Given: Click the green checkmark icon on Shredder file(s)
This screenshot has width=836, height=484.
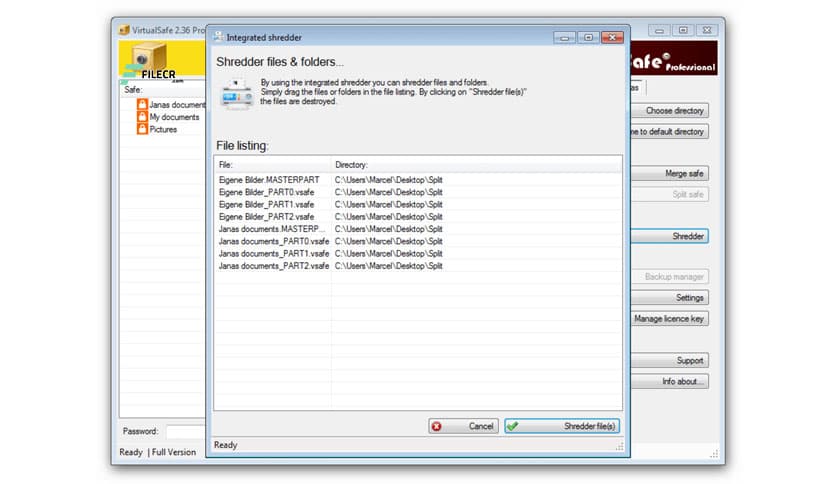Looking at the screenshot, I should click(x=512, y=426).
